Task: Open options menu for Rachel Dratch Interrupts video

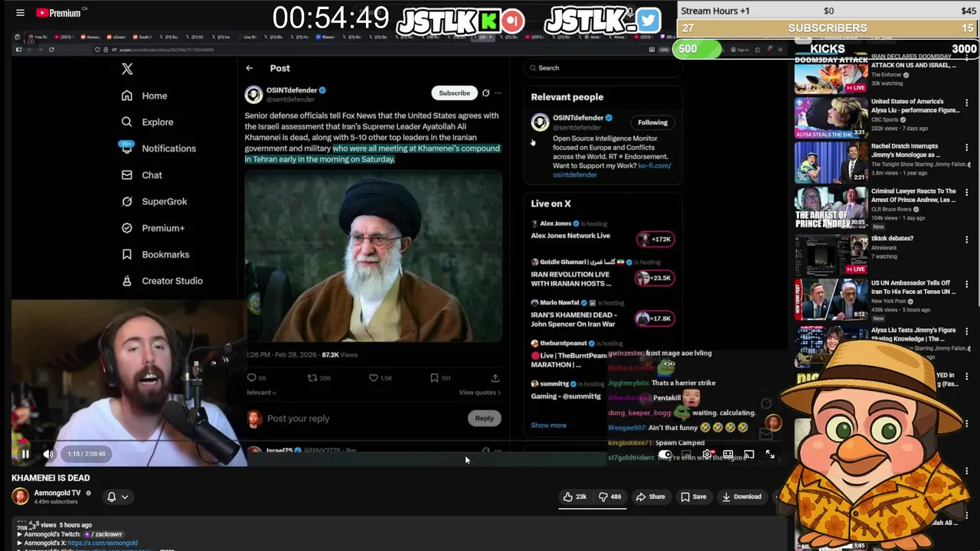Action: click(x=966, y=148)
